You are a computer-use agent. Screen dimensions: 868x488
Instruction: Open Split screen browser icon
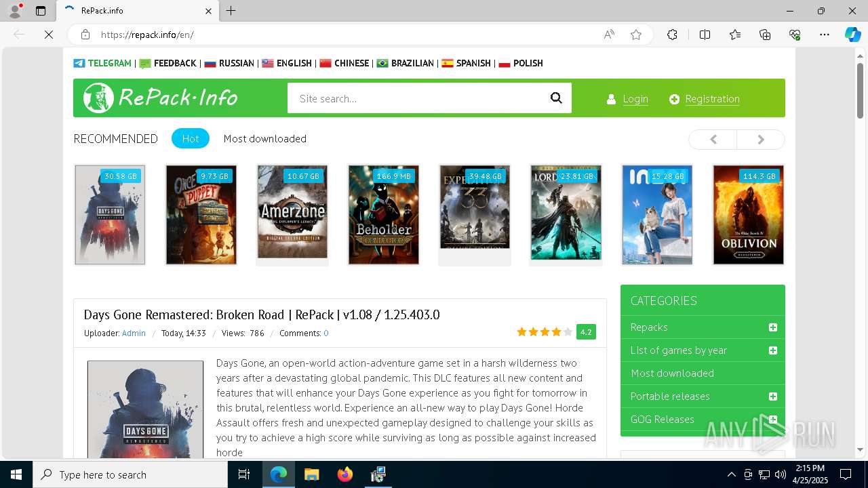click(705, 35)
